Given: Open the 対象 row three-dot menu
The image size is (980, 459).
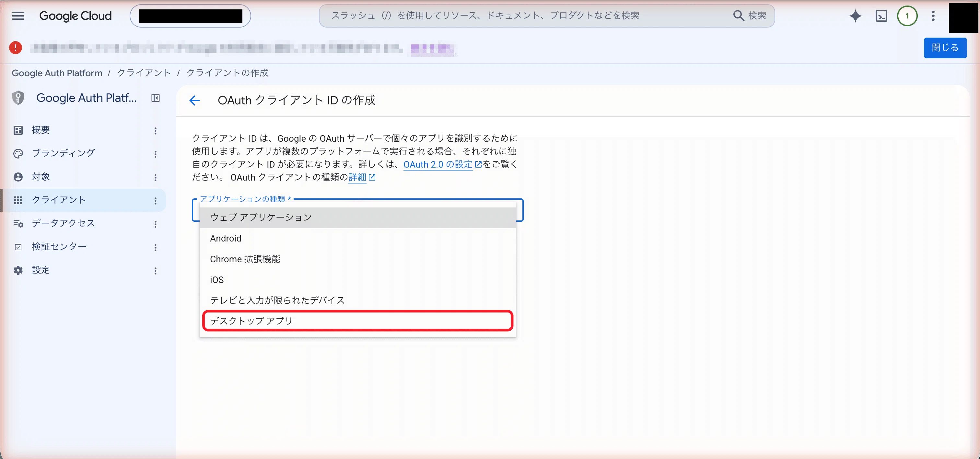Looking at the screenshot, I should click(x=155, y=177).
